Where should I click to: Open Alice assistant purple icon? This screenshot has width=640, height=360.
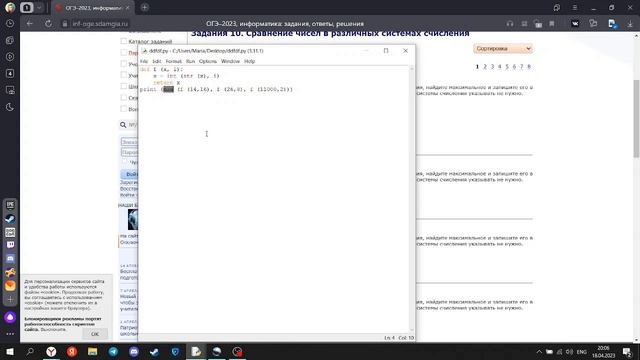click(10, 317)
